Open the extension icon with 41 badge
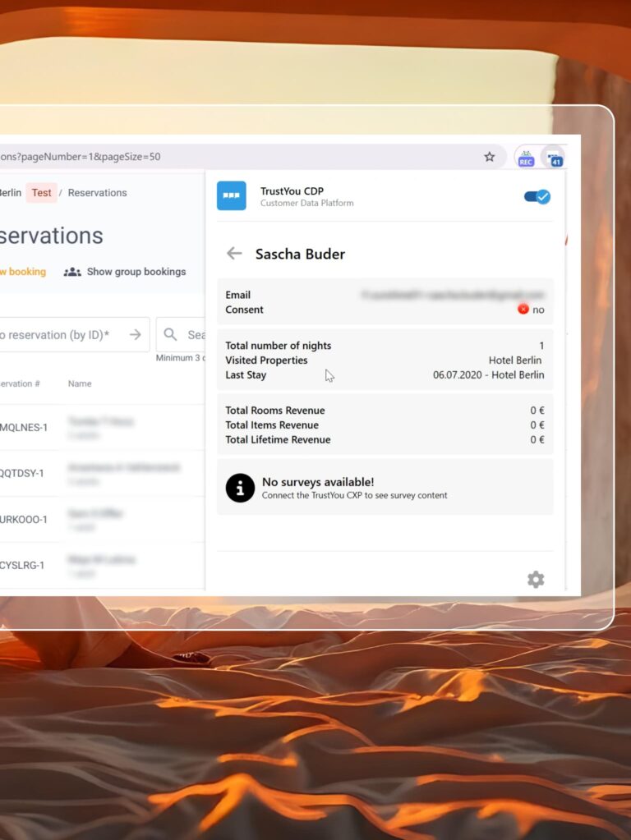The height and width of the screenshot is (840, 631). pyautogui.click(x=555, y=158)
